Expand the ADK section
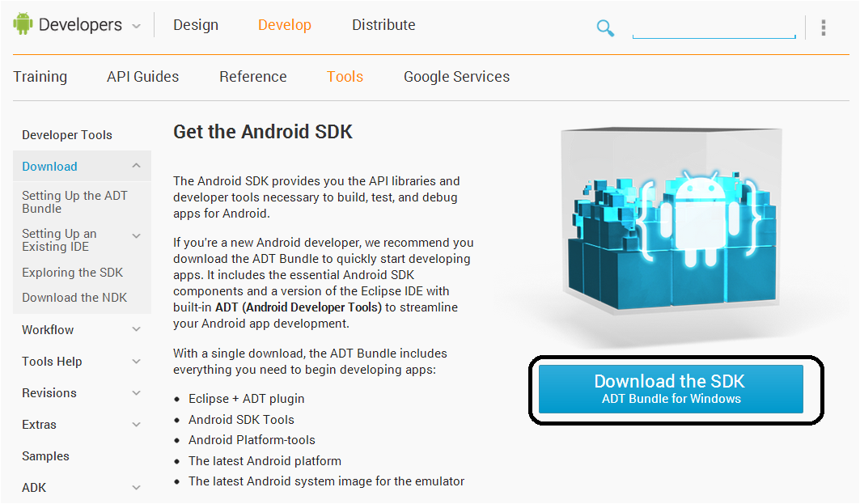 (136, 487)
